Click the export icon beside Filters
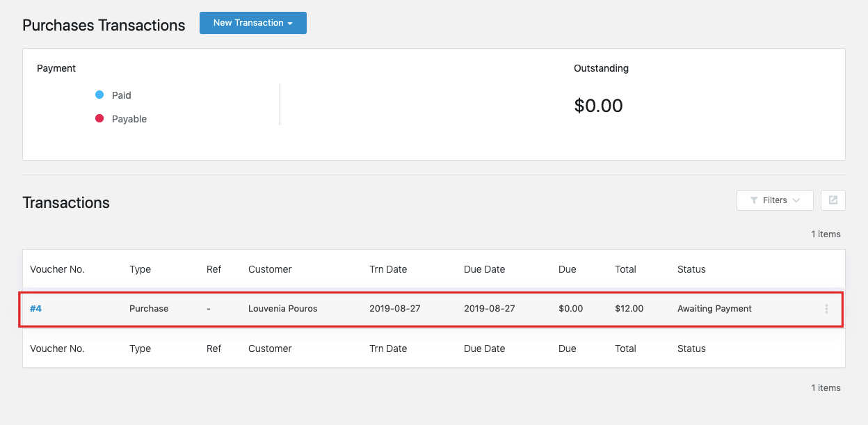868x425 pixels. [833, 200]
